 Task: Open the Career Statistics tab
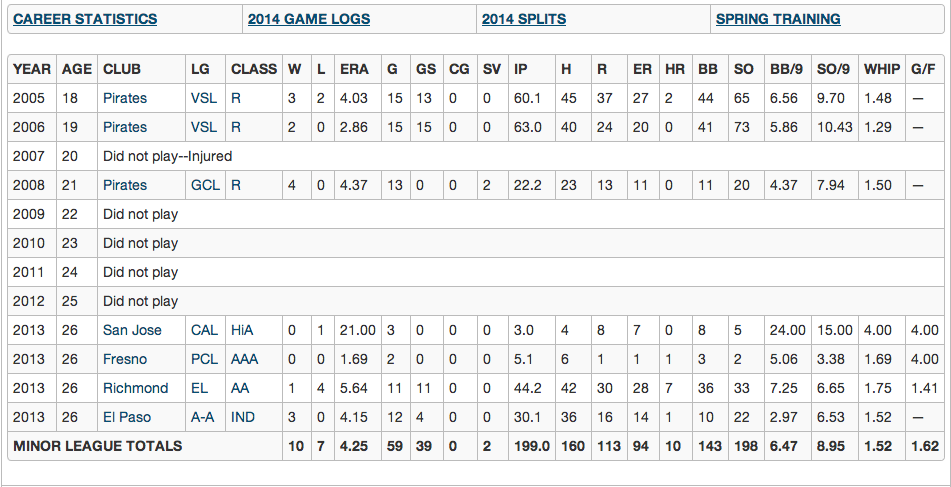[85, 19]
